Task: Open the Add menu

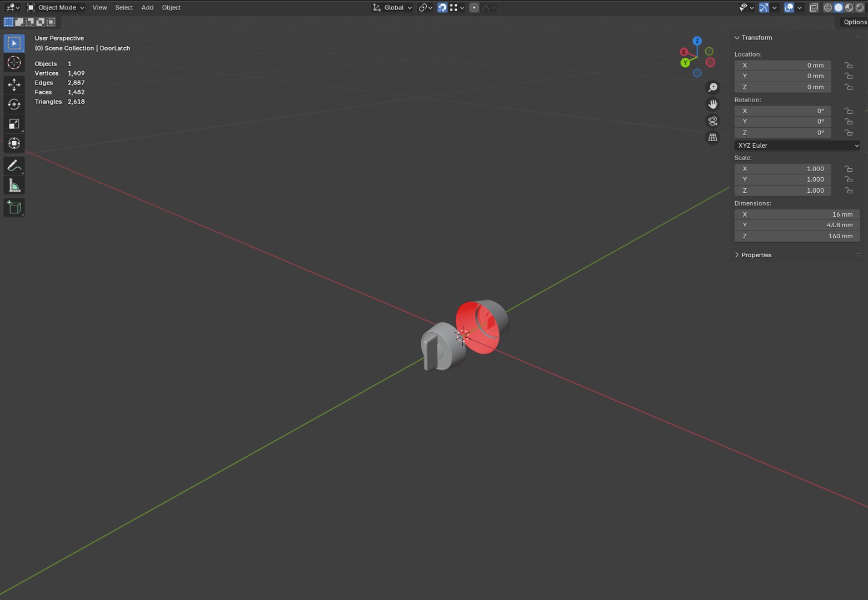Action: [147, 8]
